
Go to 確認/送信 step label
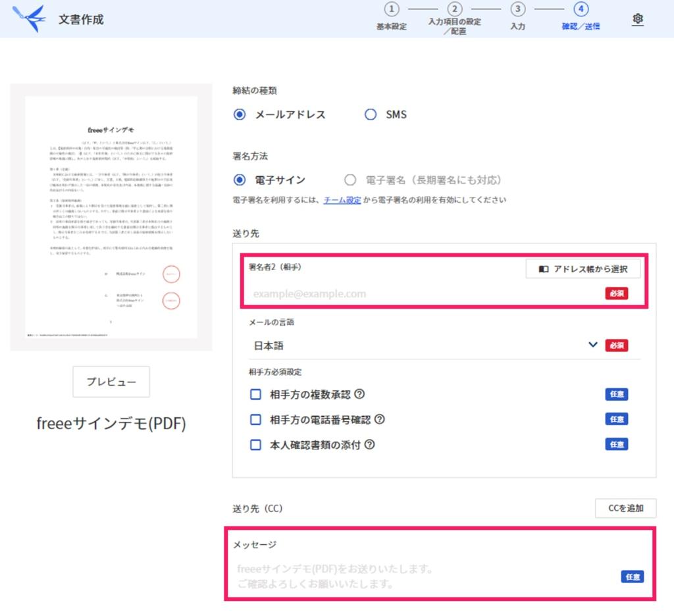pyautogui.click(x=581, y=26)
